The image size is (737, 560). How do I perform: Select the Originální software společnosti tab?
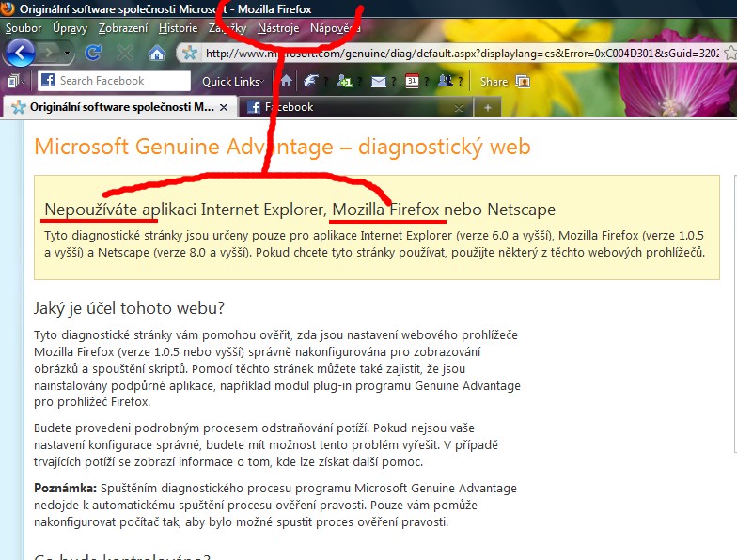(x=121, y=107)
